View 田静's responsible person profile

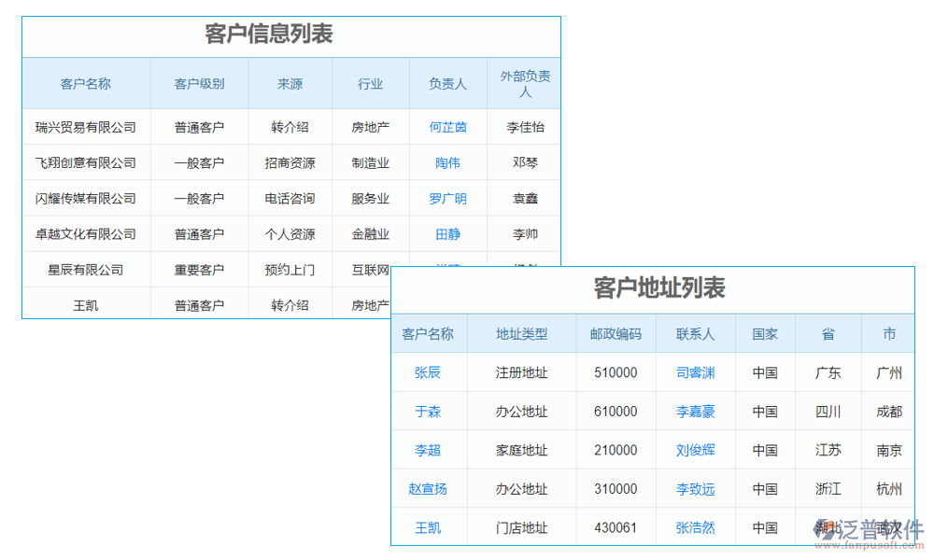click(x=446, y=233)
